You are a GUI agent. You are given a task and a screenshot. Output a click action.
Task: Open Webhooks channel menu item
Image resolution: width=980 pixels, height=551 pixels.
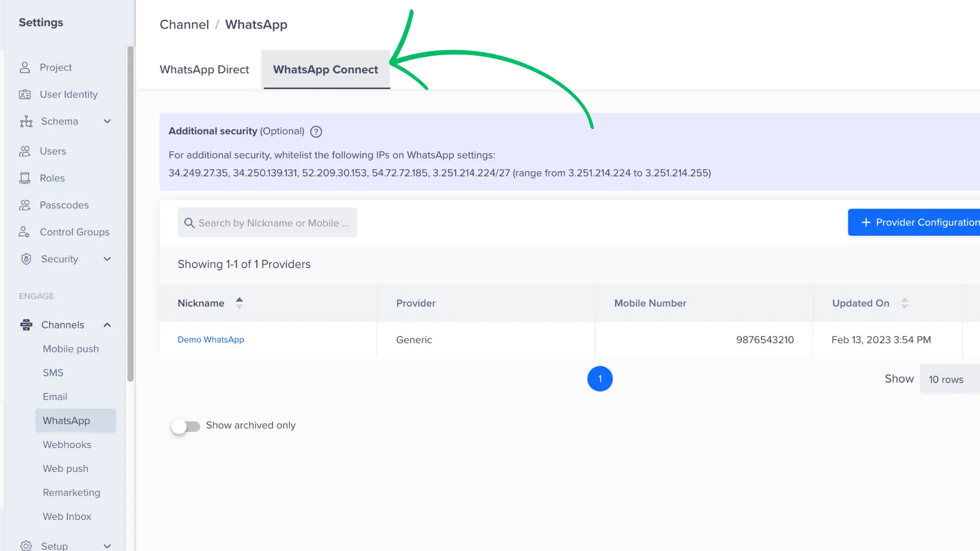coord(67,444)
